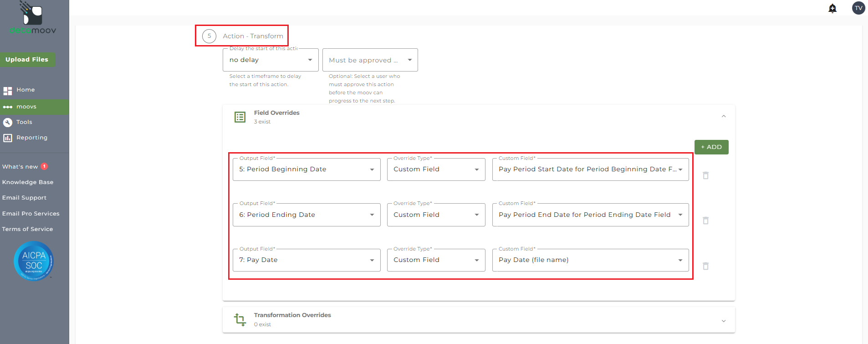Image resolution: width=868 pixels, height=344 pixels.
Task: Collapse the Field Overrides section
Action: coord(723,117)
